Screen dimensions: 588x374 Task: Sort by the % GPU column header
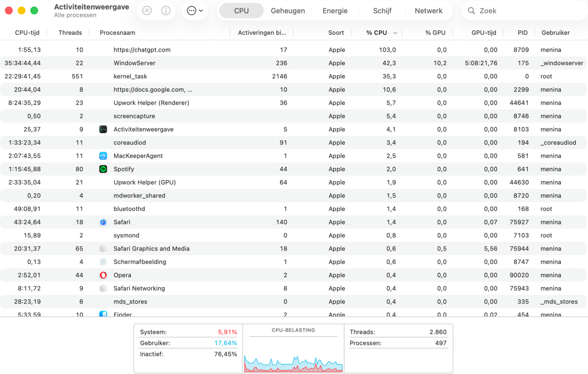[435, 33]
